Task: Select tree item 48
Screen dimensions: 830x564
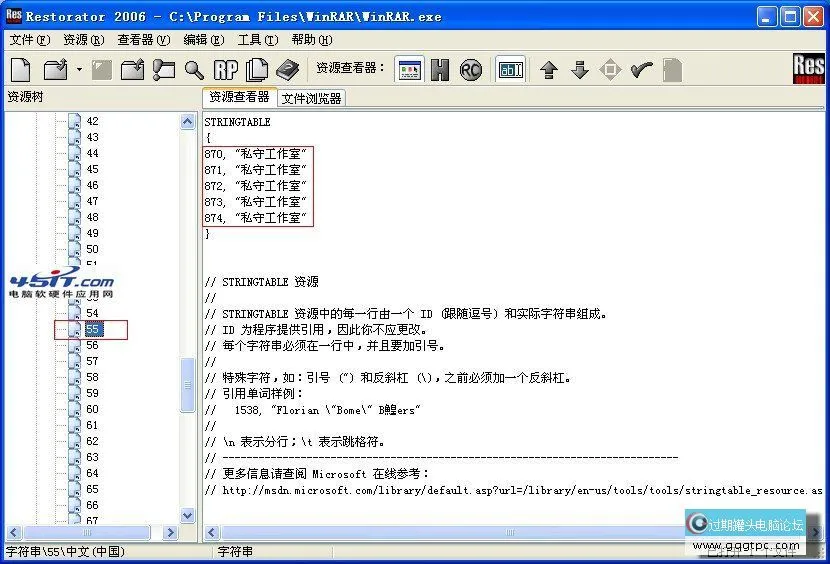Action: tap(92, 217)
